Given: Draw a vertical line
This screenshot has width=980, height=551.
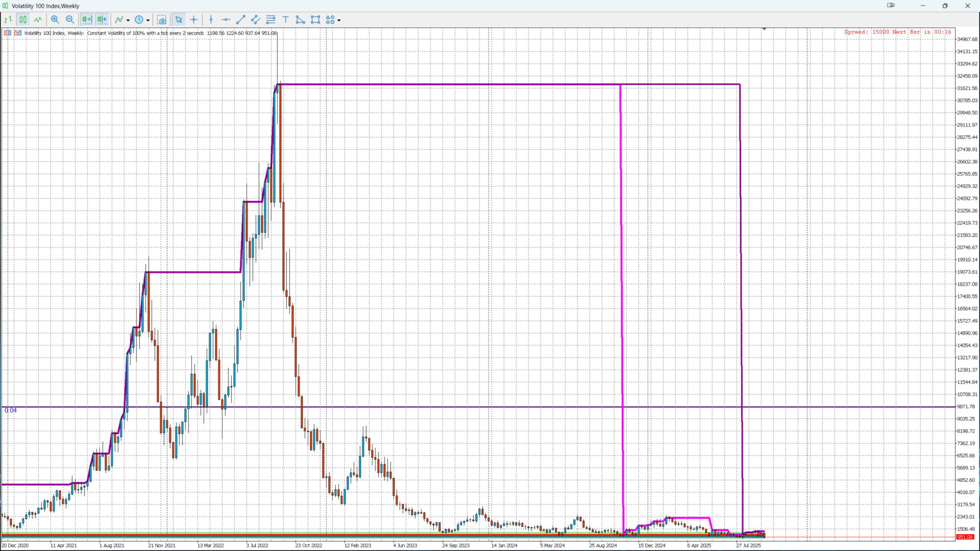Looking at the screenshot, I should pyautogui.click(x=211, y=20).
